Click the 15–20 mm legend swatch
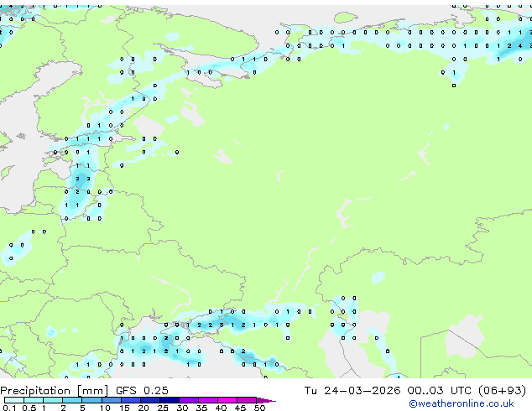 (x=130, y=400)
